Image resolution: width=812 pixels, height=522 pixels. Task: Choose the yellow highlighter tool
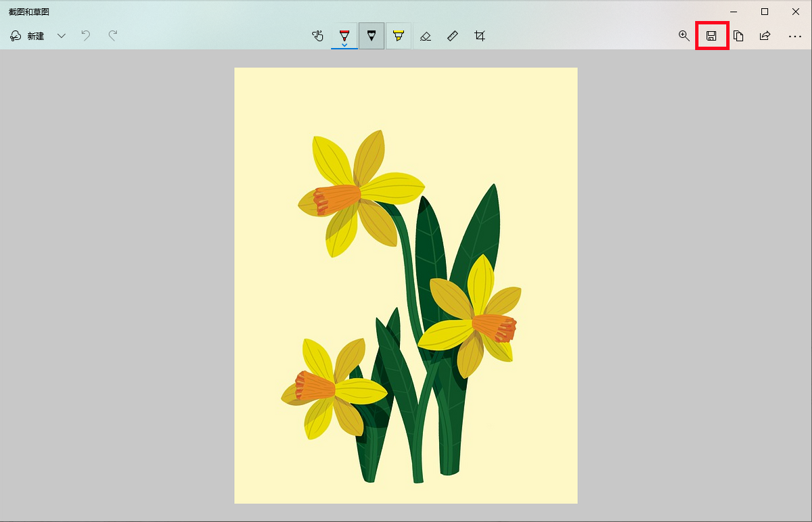click(x=399, y=36)
